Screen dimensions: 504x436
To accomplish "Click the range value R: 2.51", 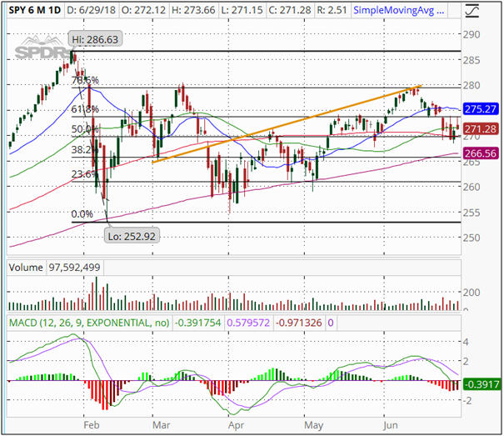I will (332, 10).
